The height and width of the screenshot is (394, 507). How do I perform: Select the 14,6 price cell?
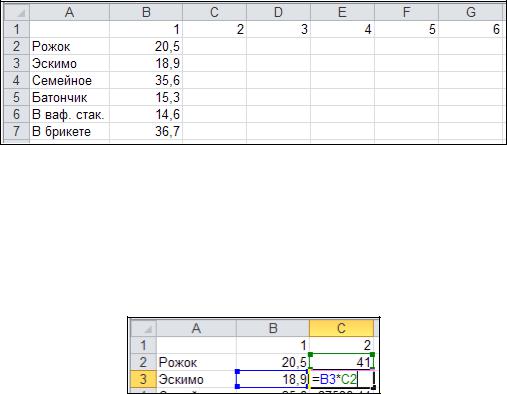pos(146,114)
